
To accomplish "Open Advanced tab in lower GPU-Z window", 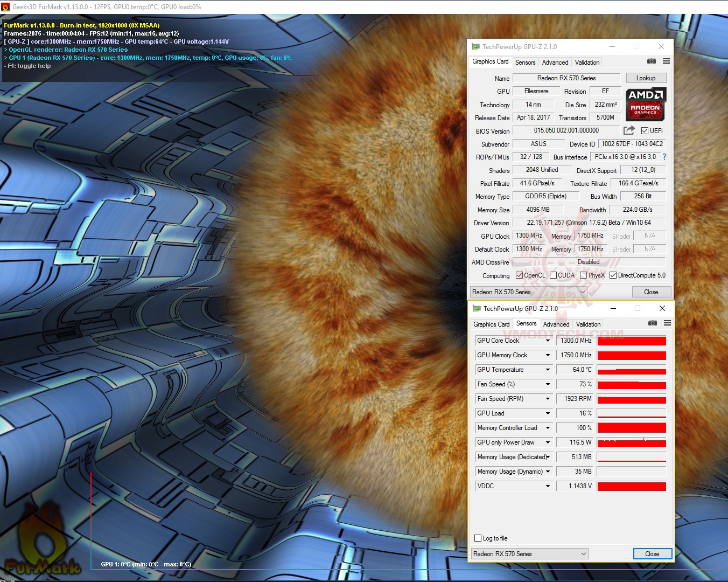I will point(556,324).
